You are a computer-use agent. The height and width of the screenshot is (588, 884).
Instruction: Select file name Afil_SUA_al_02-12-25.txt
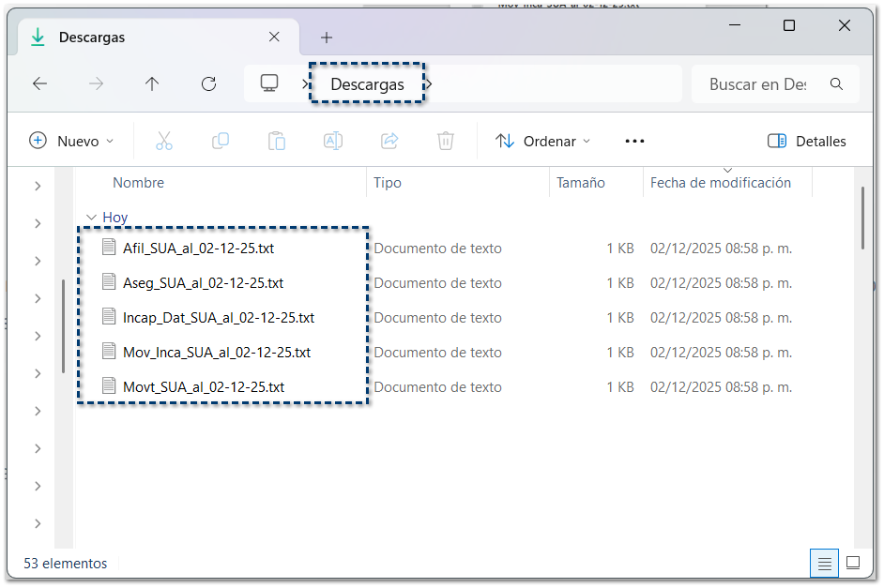coord(198,248)
